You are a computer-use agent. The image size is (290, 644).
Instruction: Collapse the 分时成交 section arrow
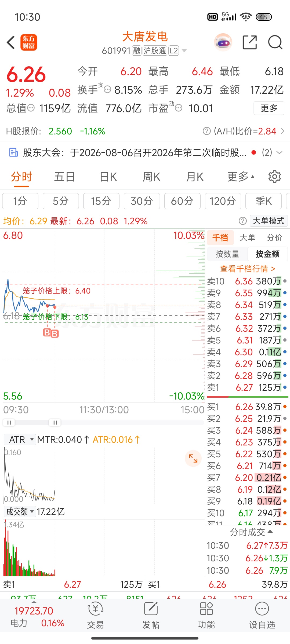[270, 532]
